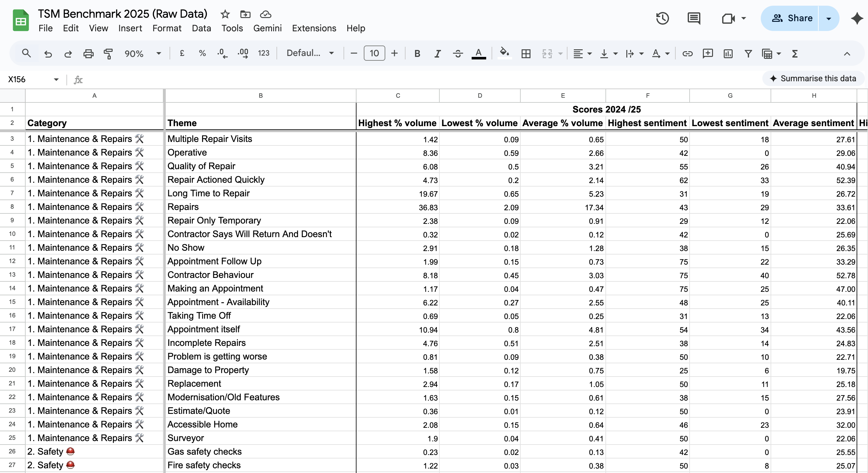Open the comments panel
The height and width of the screenshot is (473, 868).
pos(693,19)
